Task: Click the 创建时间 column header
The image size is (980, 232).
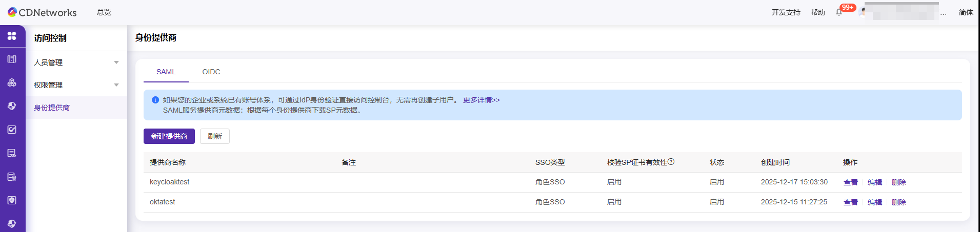Action: [775, 162]
